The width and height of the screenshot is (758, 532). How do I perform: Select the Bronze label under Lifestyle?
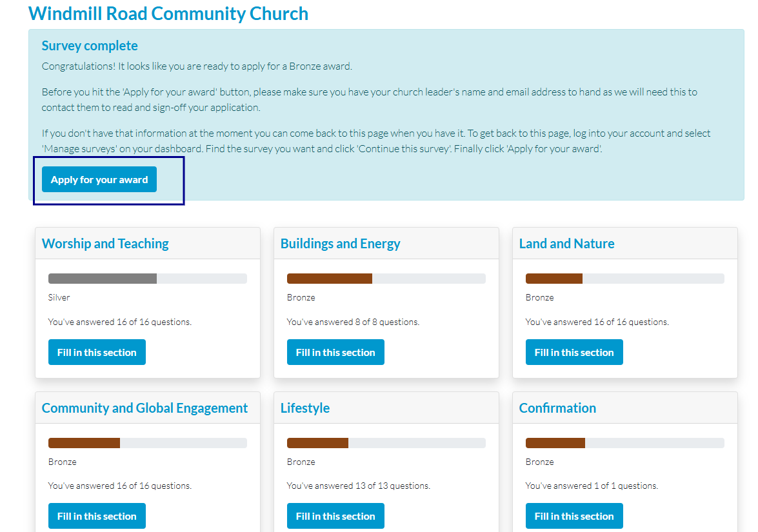(301, 462)
